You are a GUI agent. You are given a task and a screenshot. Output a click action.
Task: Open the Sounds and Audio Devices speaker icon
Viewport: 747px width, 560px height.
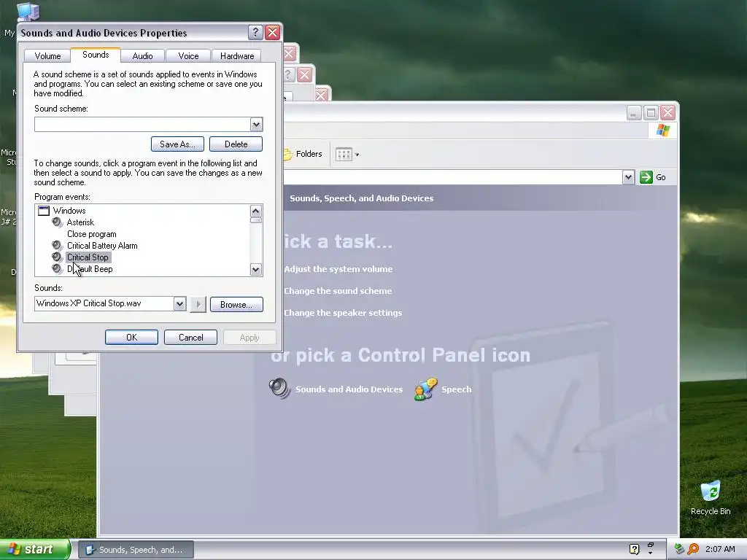279,389
